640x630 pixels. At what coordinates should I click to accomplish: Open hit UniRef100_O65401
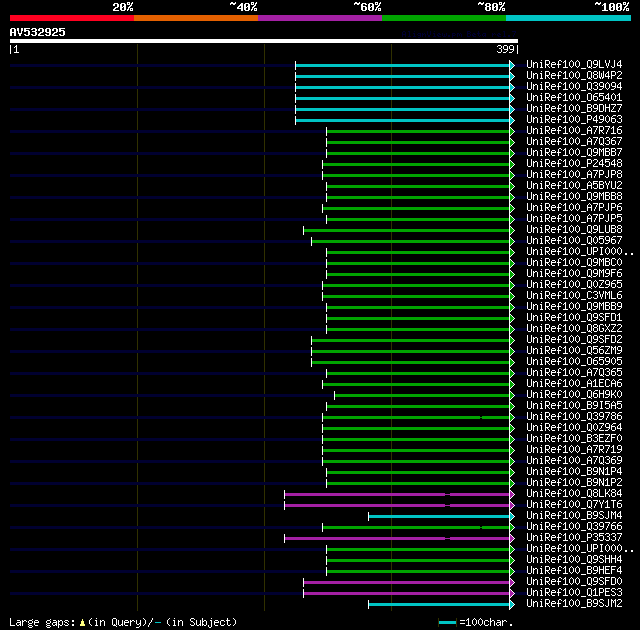click(x=574, y=98)
